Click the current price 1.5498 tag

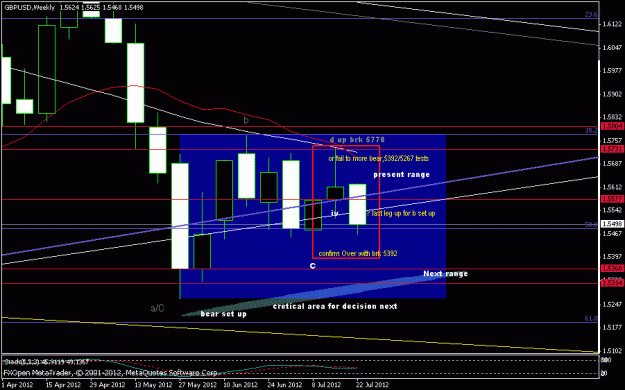click(612, 224)
